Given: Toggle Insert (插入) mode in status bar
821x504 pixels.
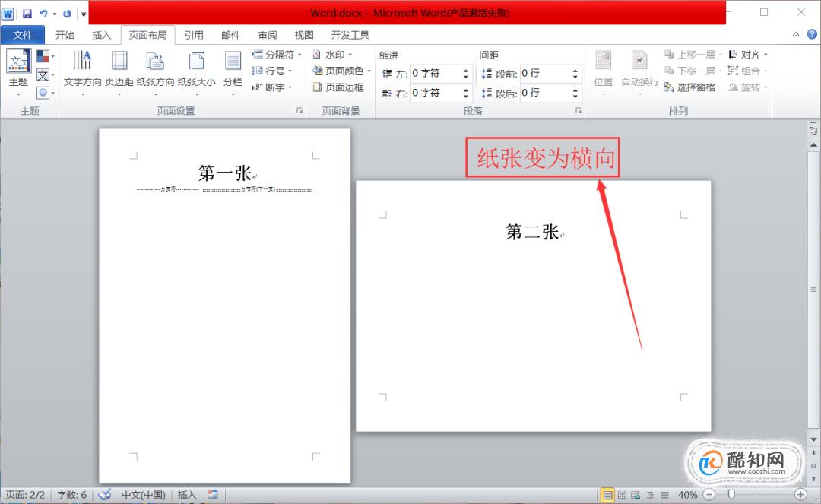Looking at the screenshot, I should 187,495.
